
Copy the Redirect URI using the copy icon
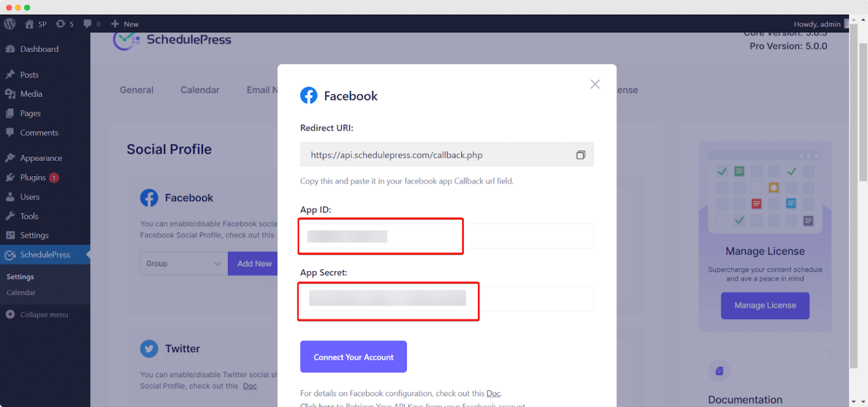click(x=580, y=154)
